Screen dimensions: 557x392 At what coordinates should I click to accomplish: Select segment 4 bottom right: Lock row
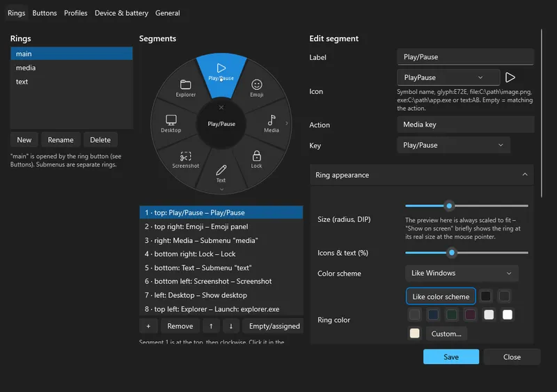221,253
